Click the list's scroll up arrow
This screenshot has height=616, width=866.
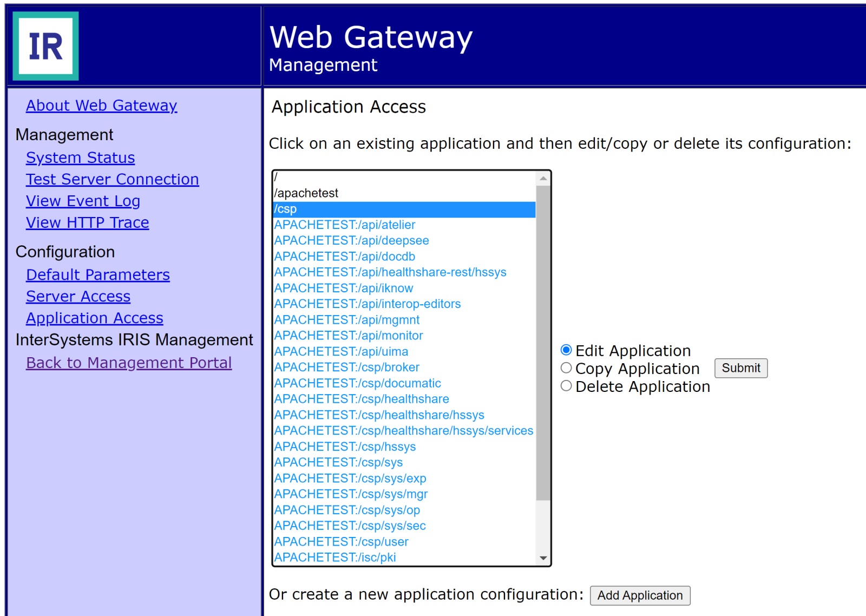[543, 178]
